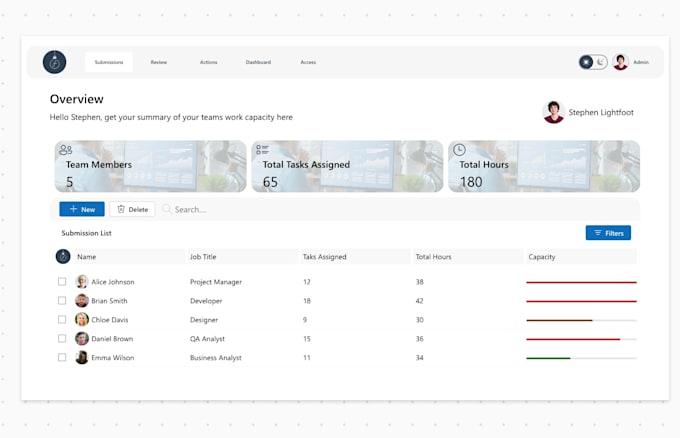Open Emma Wilson's name entry

(x=113, y=358)
